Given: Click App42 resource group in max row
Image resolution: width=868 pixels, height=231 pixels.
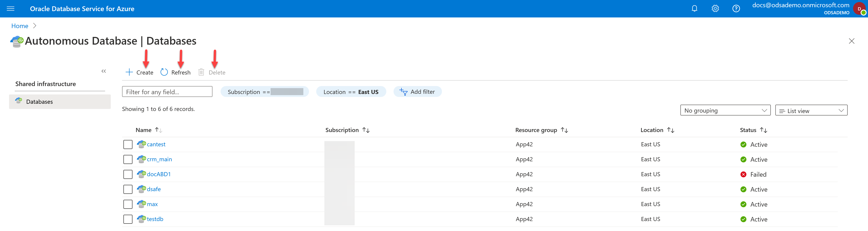Looking at the screenshot, I should [x=524, y=204].
